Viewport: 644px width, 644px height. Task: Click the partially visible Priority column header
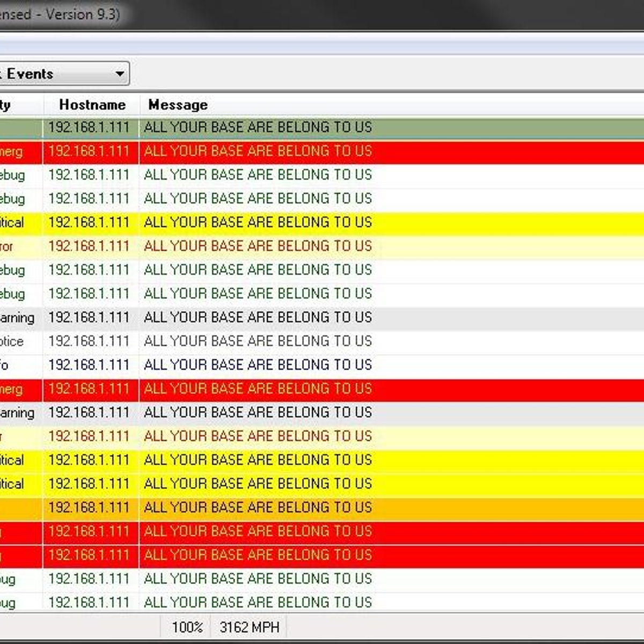pos(11,105)
